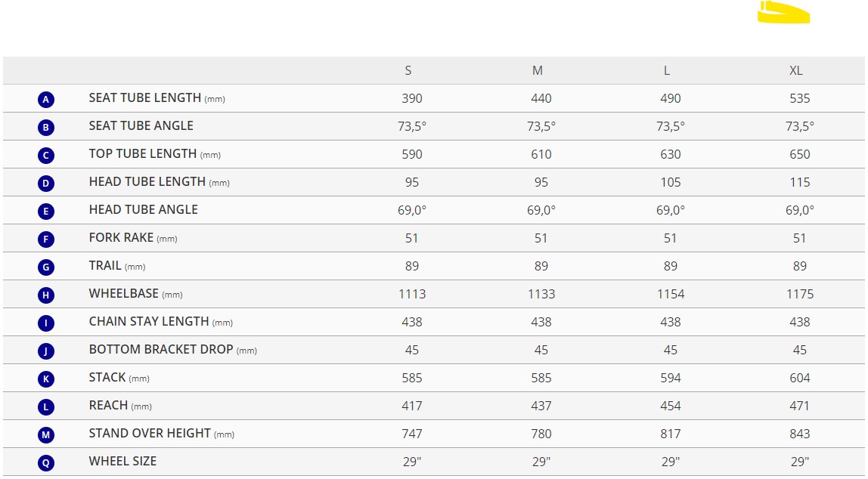Click the F fork rake circle icon
The height and width of the screenshot is (479, 868).
point(46,239)
